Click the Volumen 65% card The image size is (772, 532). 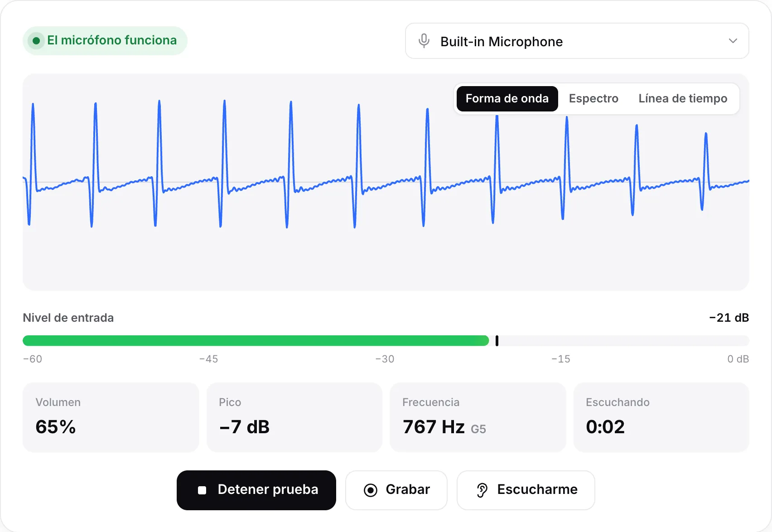(x=111, y=417)
